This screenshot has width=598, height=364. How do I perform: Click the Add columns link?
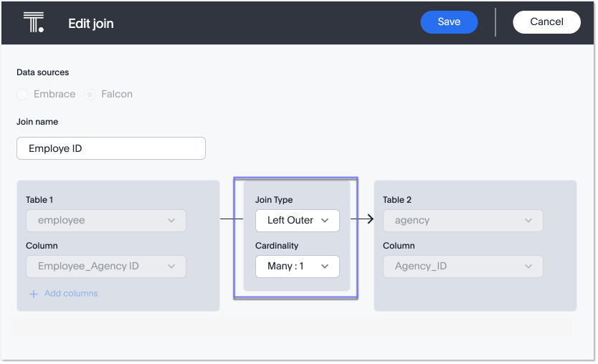tap(71, 294)
